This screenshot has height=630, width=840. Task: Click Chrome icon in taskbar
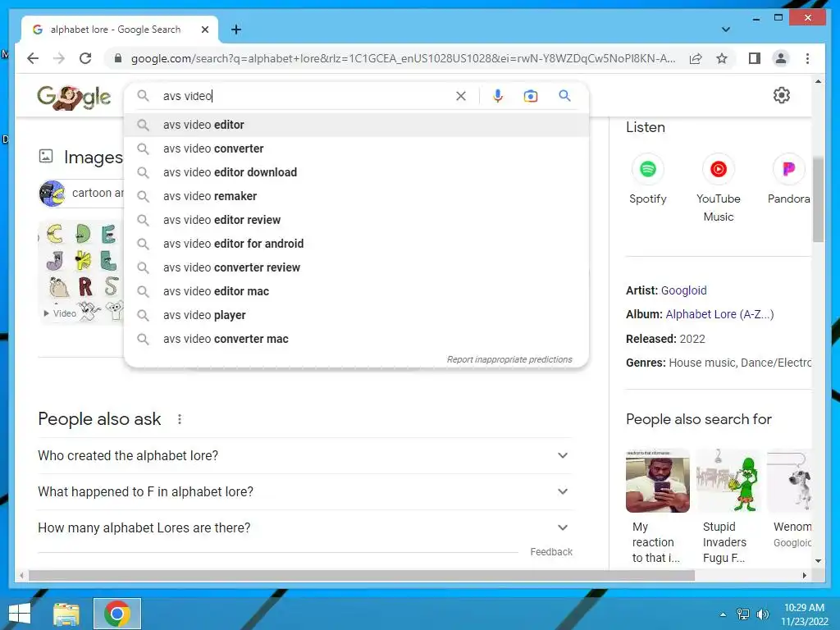click(117, 614)
